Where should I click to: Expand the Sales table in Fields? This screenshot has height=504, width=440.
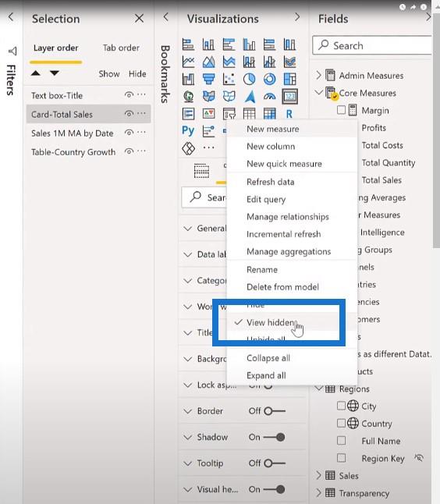pyautogui.click(x=318, y=475)
